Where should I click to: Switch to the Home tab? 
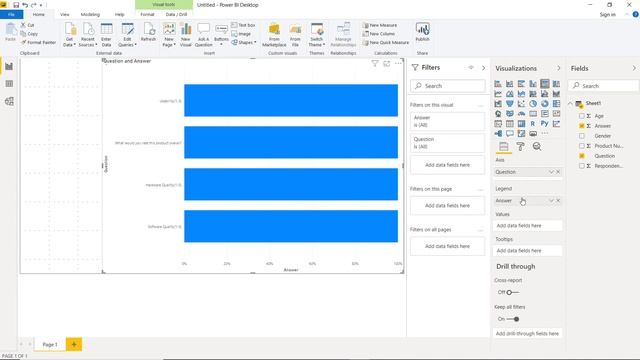pyautogui.click(x=39, y=14)
